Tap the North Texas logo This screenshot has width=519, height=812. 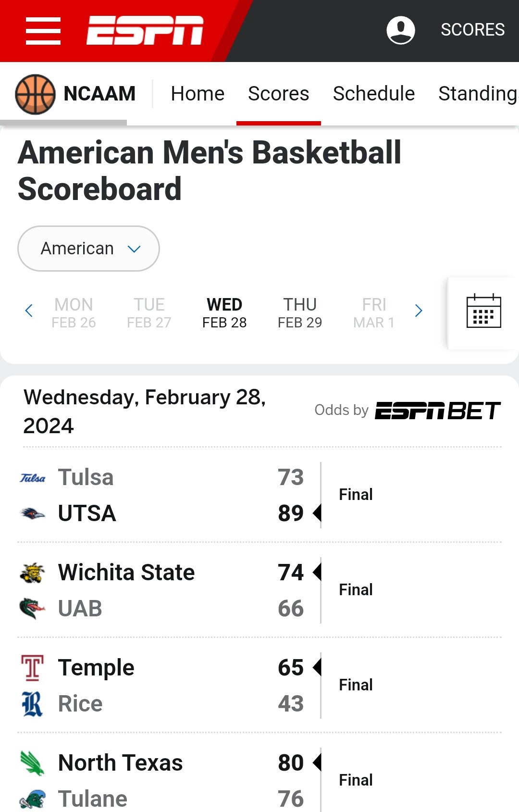[33, 763]
